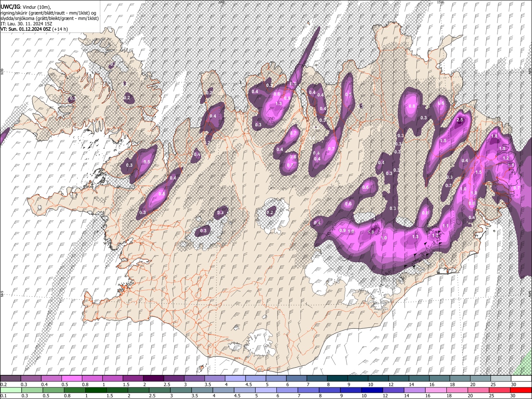Viewport: 532px width, 399px height.
Task: Click the bold 'UWC/IG' title text
Action: [x=10, y=7]
